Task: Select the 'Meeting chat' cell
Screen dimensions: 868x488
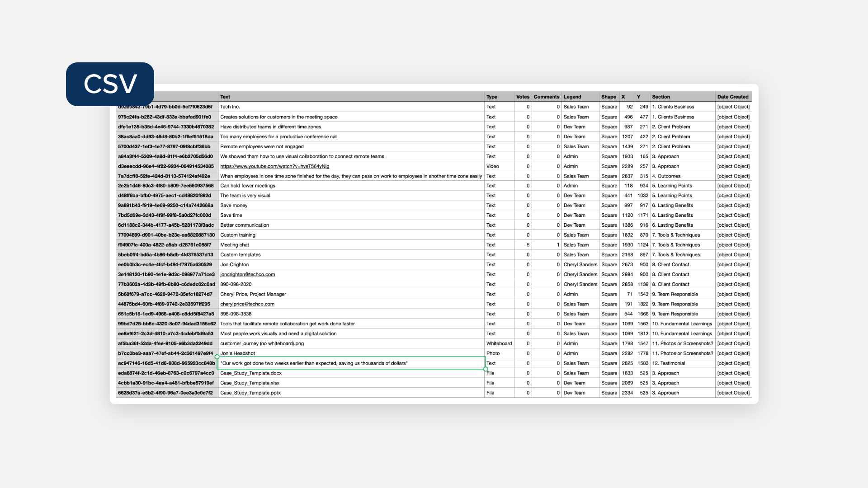Action: [x=351, y=245]
